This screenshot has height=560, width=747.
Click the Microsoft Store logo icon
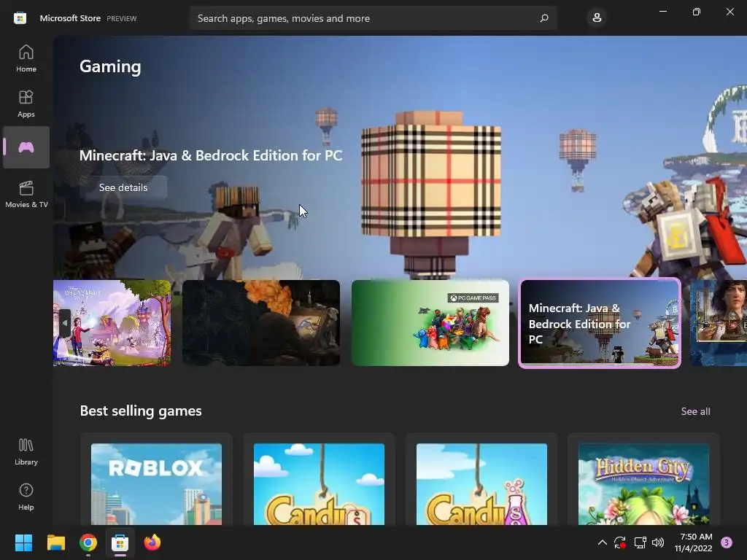pyautogui.click(x=20, y=18)
